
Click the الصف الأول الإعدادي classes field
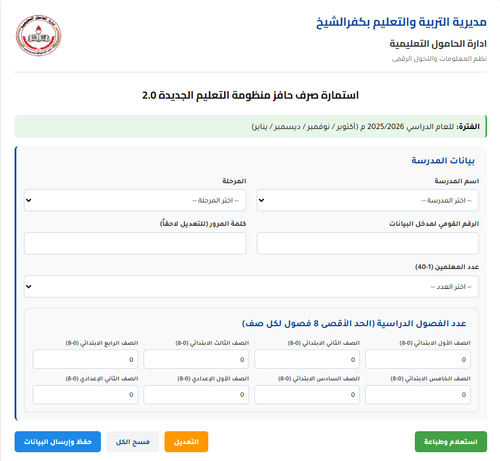click(x=196, y=395)
